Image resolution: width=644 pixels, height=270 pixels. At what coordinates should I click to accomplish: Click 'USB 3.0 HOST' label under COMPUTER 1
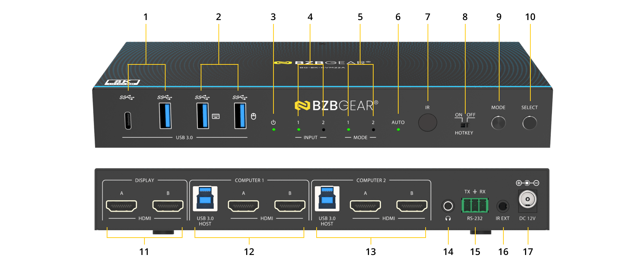(x=205, y=221)
